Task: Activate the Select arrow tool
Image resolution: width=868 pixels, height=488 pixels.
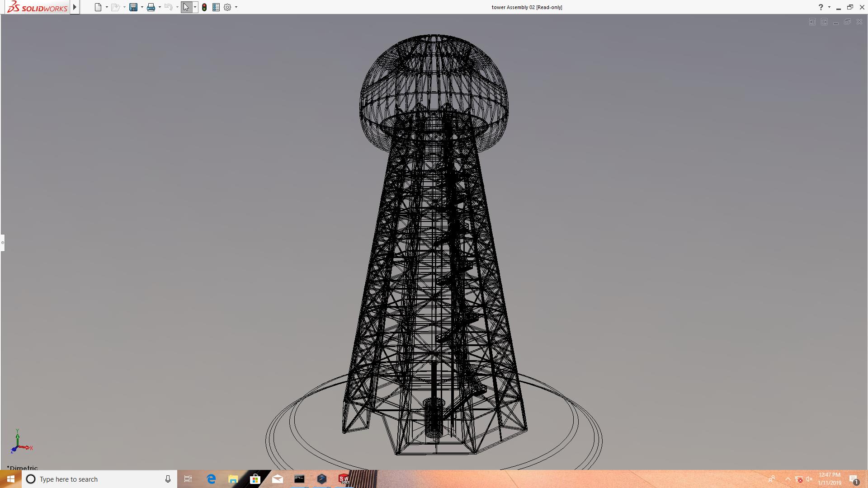Action: tap(186, 7)
